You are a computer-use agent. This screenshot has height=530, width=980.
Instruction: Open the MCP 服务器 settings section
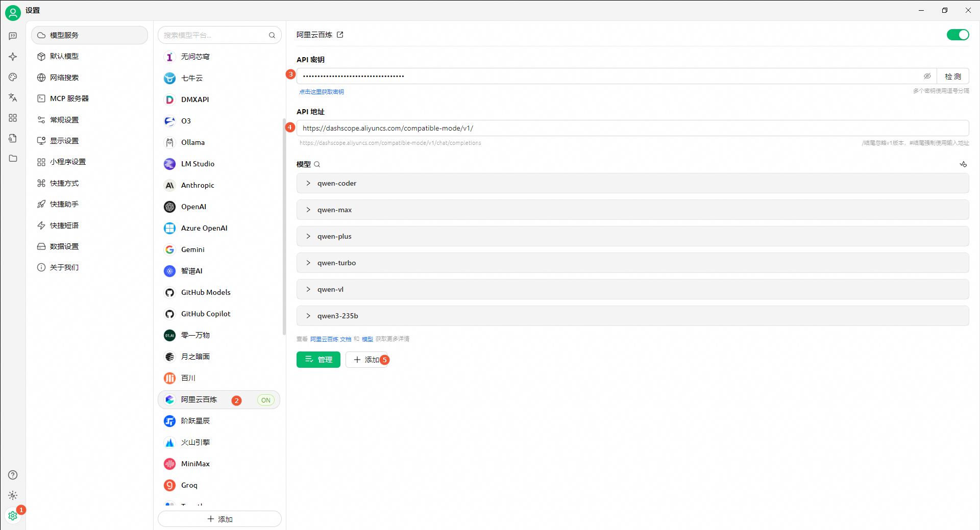click(89, 98)
